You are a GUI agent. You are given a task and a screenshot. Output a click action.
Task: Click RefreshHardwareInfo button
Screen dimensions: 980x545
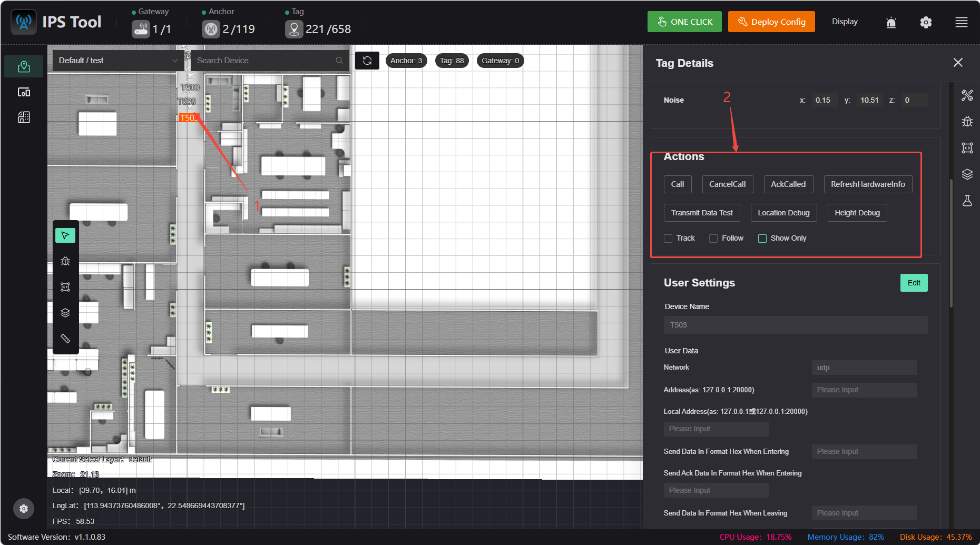(868, 184)
